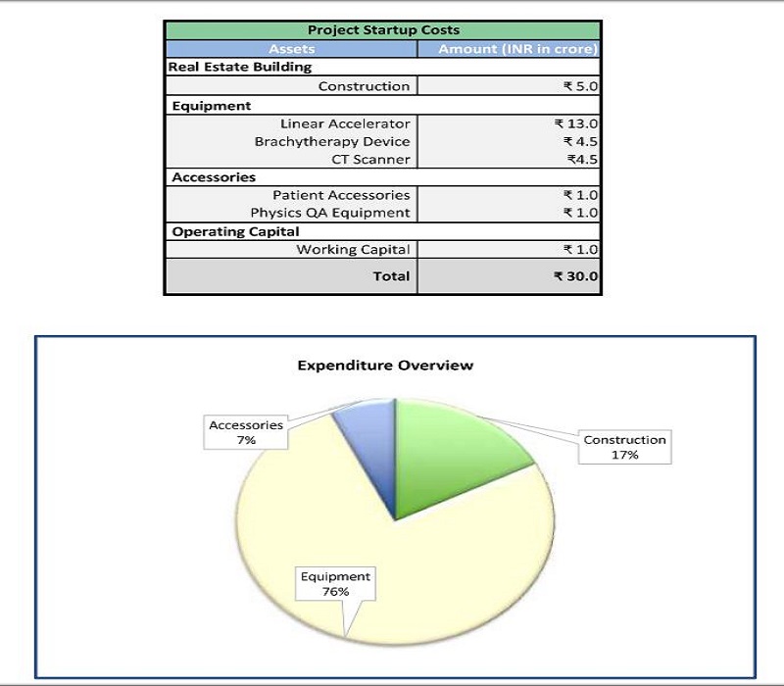Select the Assets column header

pyautogui.click(x=291, y=49)
